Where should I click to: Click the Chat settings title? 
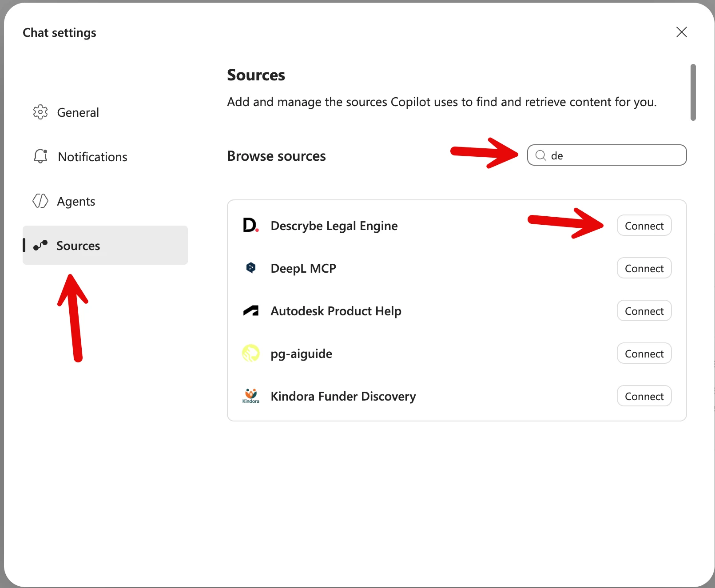coord(60,33)
